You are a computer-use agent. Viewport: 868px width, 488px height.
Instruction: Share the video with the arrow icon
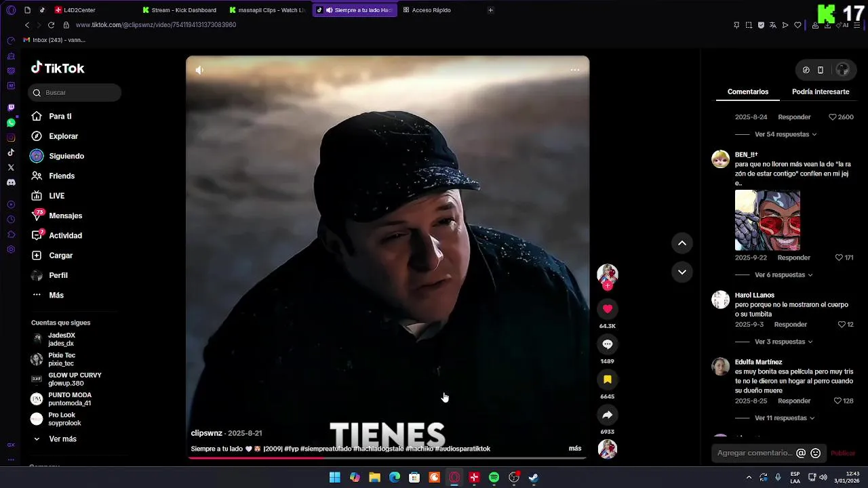click(x=607, y=415)
